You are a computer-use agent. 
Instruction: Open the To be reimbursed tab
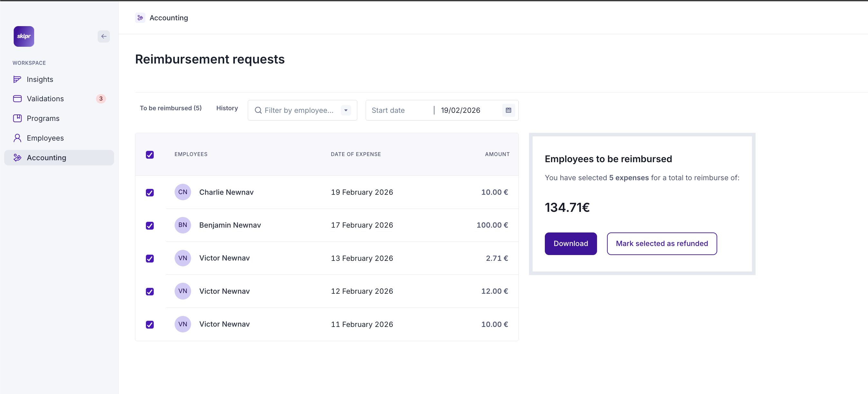click(170, 108)
